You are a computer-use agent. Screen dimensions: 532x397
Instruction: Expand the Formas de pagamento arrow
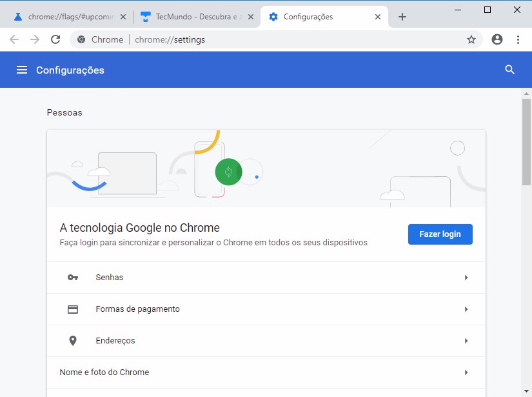(466, 309)
